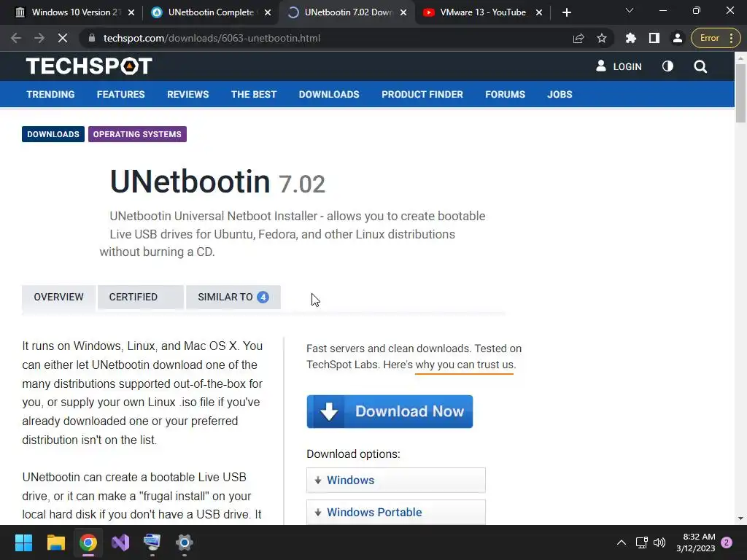This screenshot has height=560, width=747.
Task: Open the DOWNLOADS nav menu
Action: pos(329,94)
